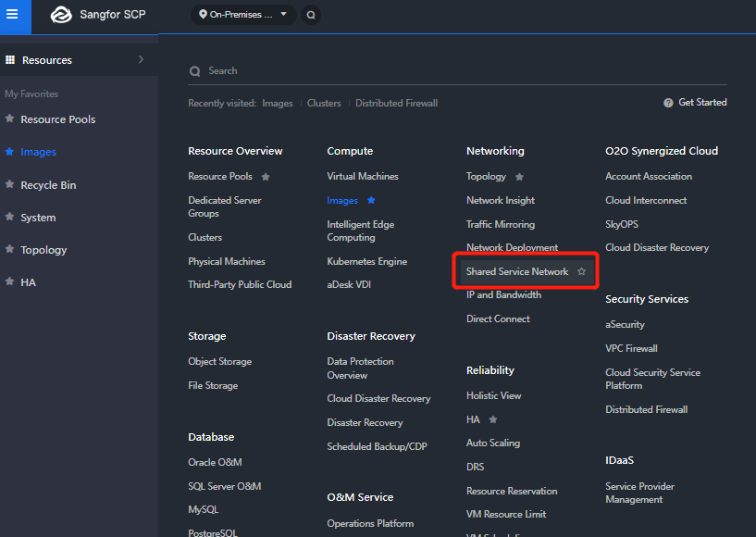
Task: Open System from My Favorites
Action: click(x=38, y=218)
